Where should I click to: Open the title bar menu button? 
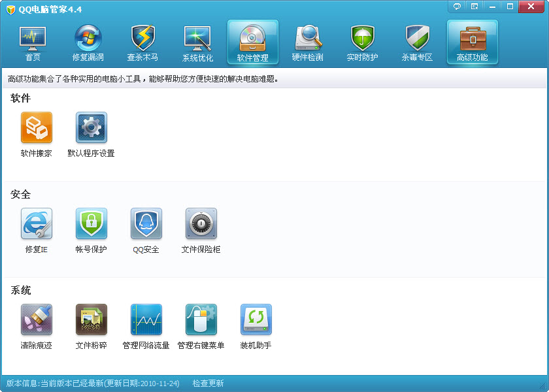pyautogui.click(x=474, y=7)
